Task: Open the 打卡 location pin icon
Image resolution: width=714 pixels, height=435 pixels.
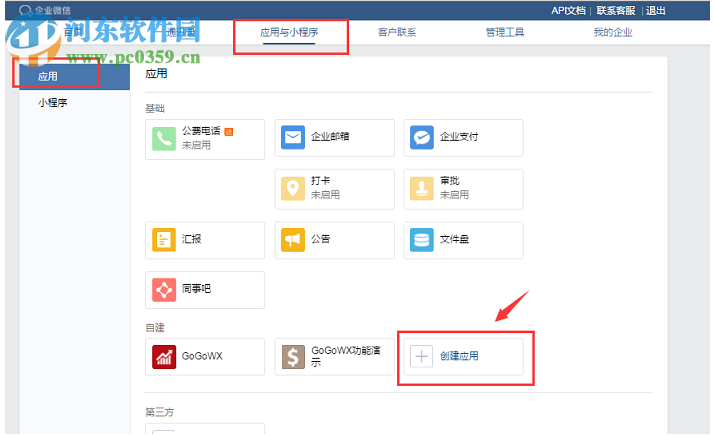Action: pyautogui.click(x=293, y=188)
